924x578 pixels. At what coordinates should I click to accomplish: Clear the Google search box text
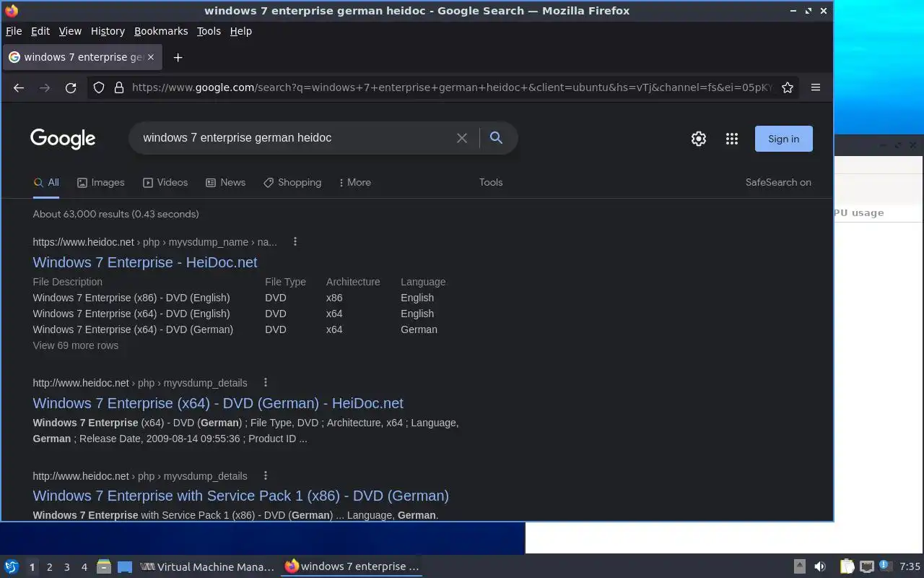(462, 138)
